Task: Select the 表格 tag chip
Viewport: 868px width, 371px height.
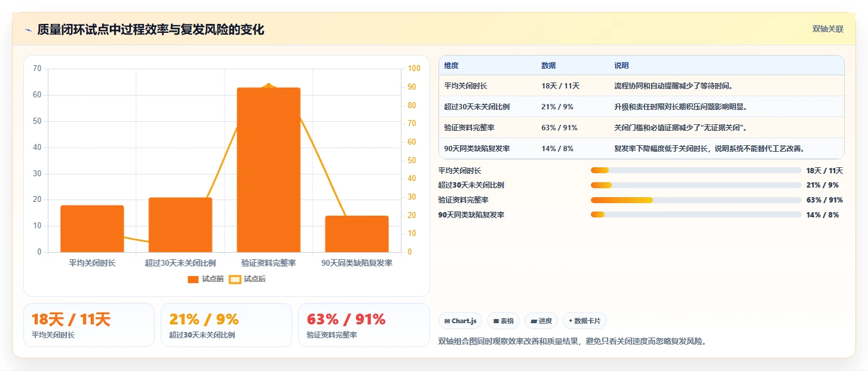Action: click(x=503, y=321)
